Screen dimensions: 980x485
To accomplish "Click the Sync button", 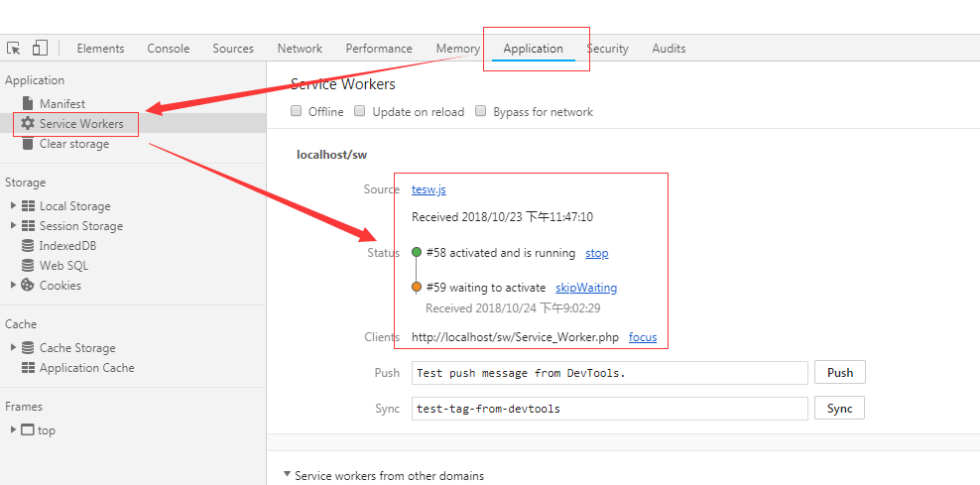I will [x=840, y=408].
